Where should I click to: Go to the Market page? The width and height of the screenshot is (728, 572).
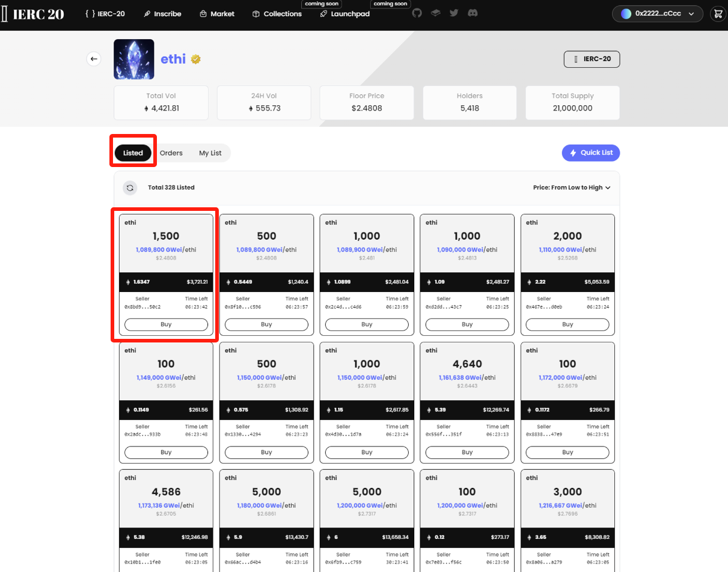click(x=217, y=14)
